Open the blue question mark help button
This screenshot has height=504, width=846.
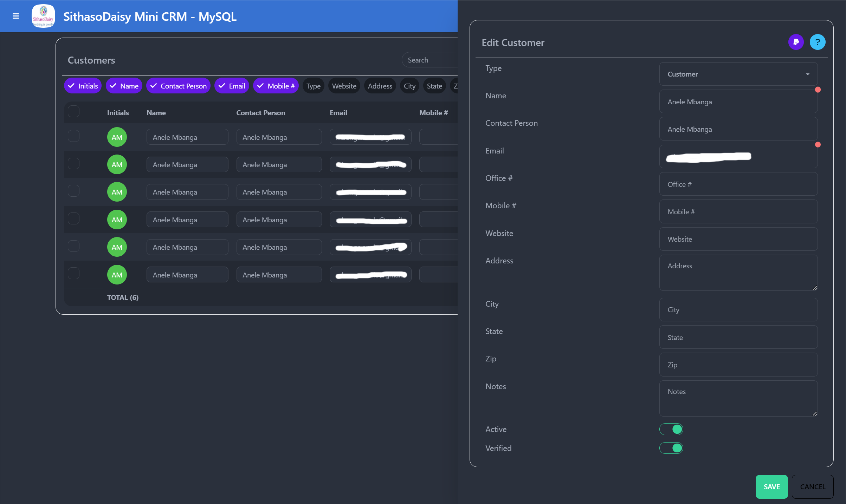(818, 42)
